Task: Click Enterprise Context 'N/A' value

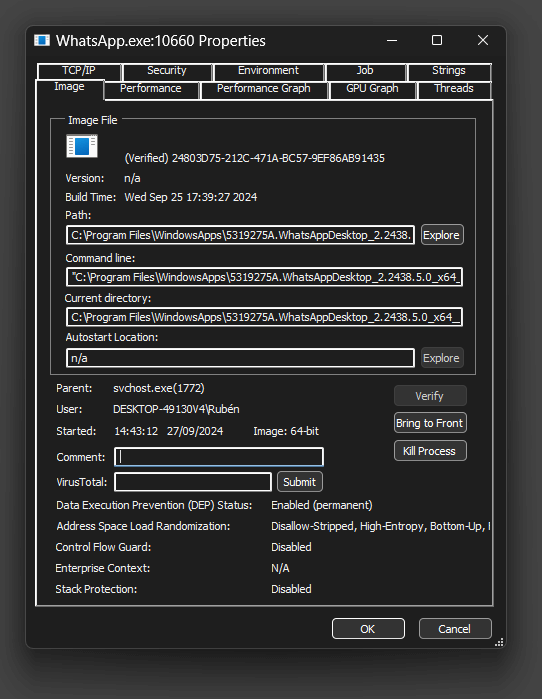Action: point(280,568)
